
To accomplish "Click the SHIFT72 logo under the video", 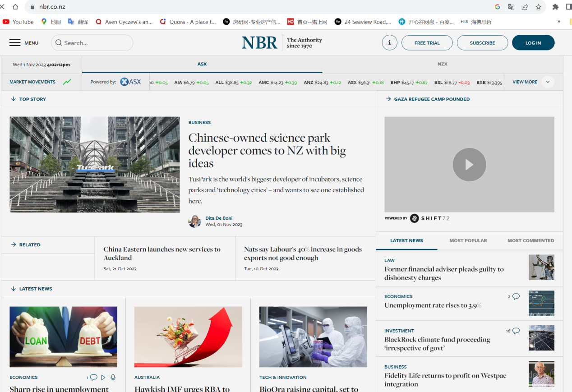I will (x=429, y=218).
